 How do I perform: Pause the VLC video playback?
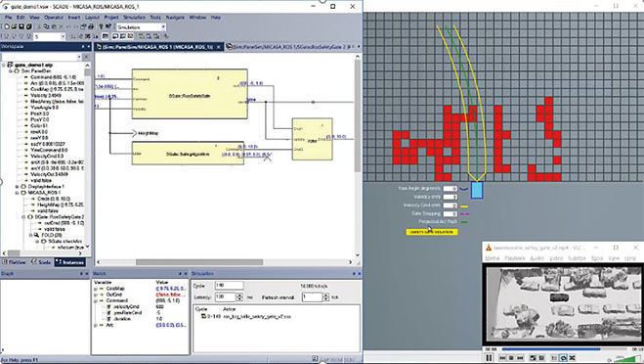coord(489,358)
